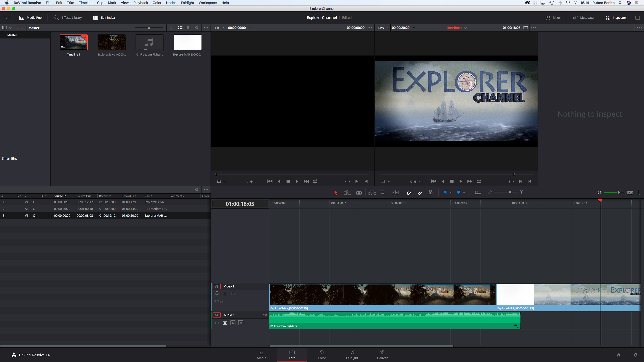This screenshot has height=362, width=644.
Task: Select the Timeline 1 thumbnail
Action: [73, 42]
